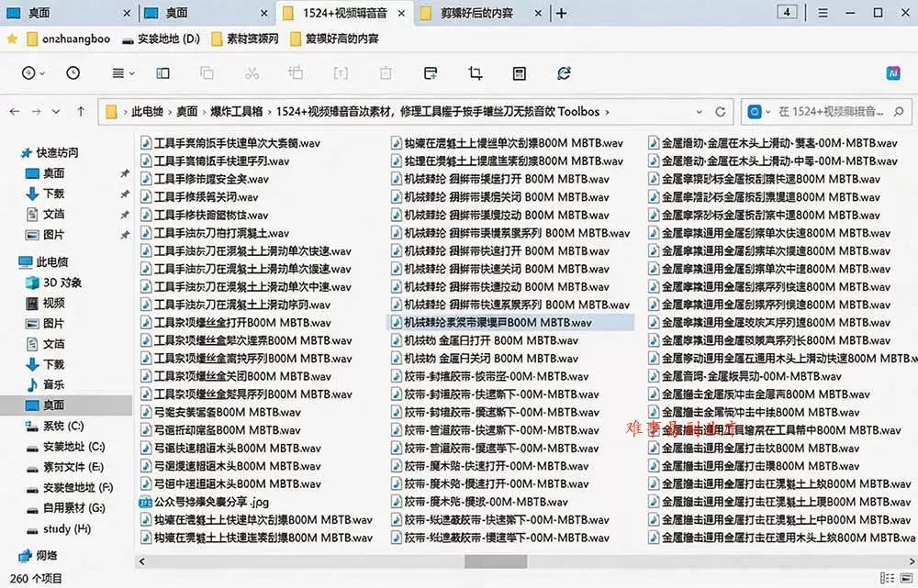Click 此电脑 in the address breadcrumb
The image size is (918, 588).
coord(147,111)
